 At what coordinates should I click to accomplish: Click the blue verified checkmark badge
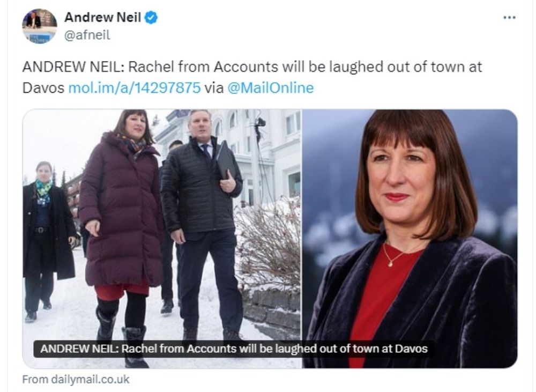[151, 18]
